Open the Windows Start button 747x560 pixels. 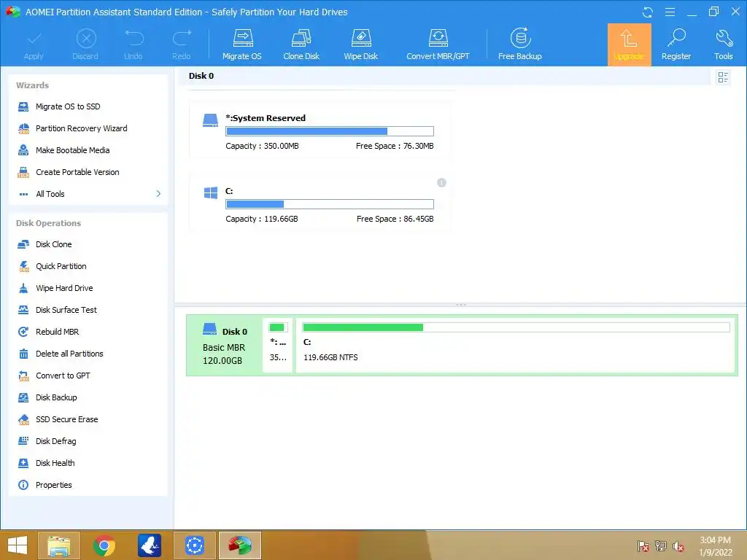pos(18,545)
